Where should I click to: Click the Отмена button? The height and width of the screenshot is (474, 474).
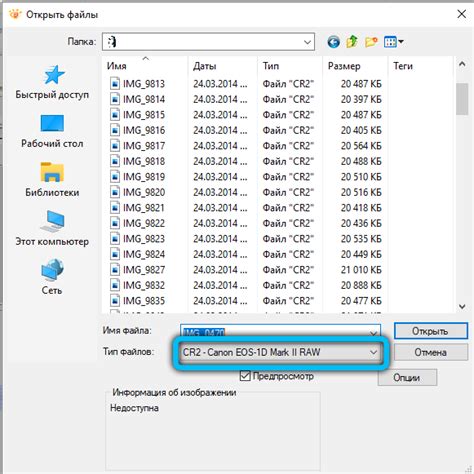[430, 352]
